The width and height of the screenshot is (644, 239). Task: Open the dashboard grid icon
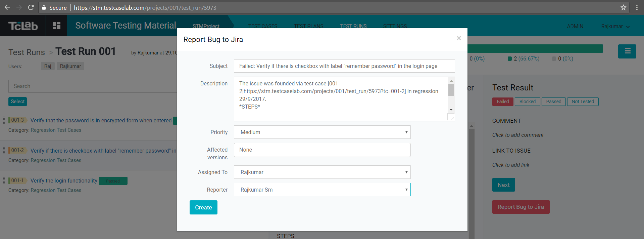pyautogui.click(x=56, y=26)
